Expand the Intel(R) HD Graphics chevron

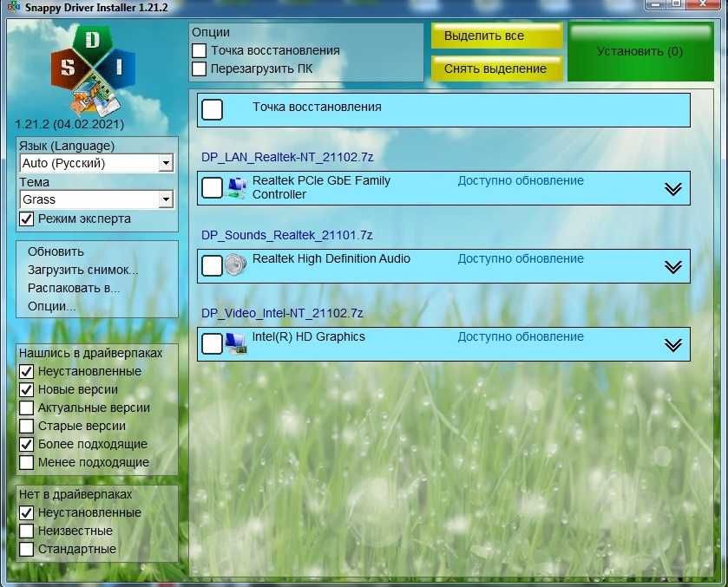pyautogui.click(x=672, y=344)
